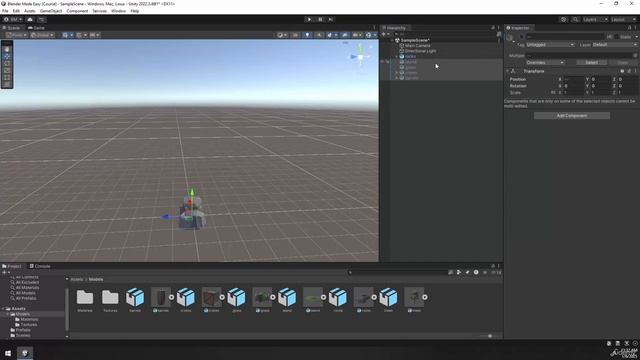Screen dimensions: 640x360
Task: Open the Tag dropdown showing Untagged
Action: coord(550,44)
